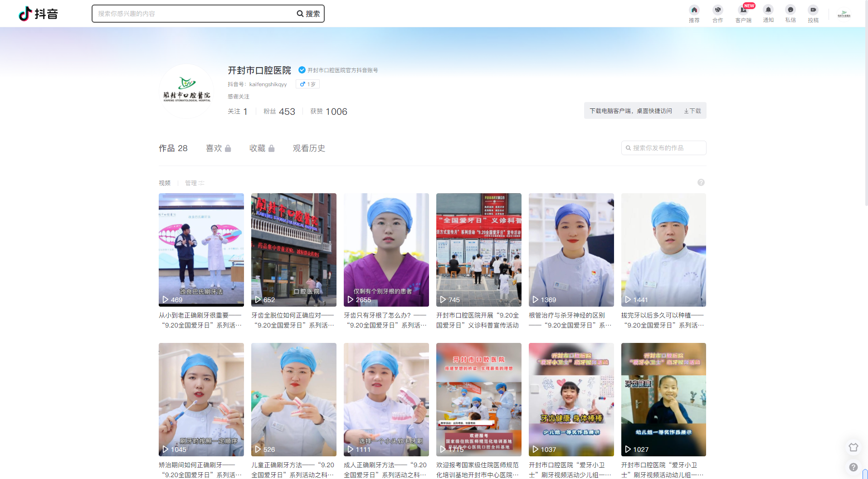
Task: Click the shirt skin icon at bottom right
Action: click(853, 447)
